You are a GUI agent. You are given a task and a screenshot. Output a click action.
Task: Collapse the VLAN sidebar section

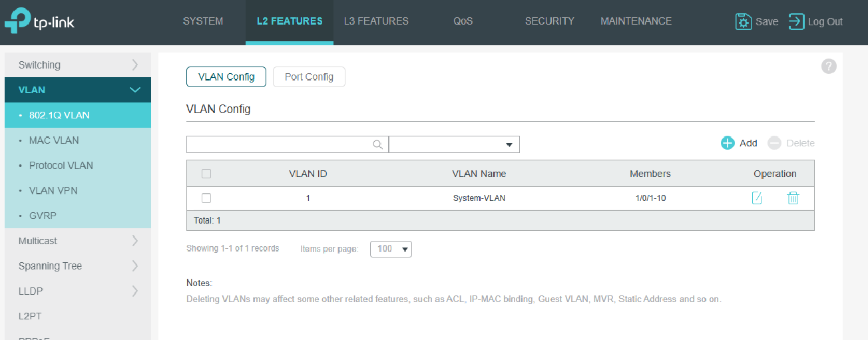point(78,90)
